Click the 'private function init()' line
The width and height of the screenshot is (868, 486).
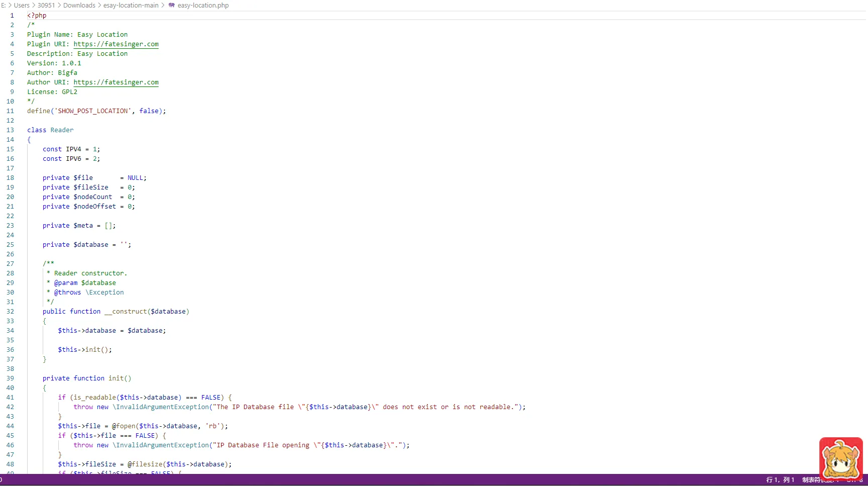(86, 378)
